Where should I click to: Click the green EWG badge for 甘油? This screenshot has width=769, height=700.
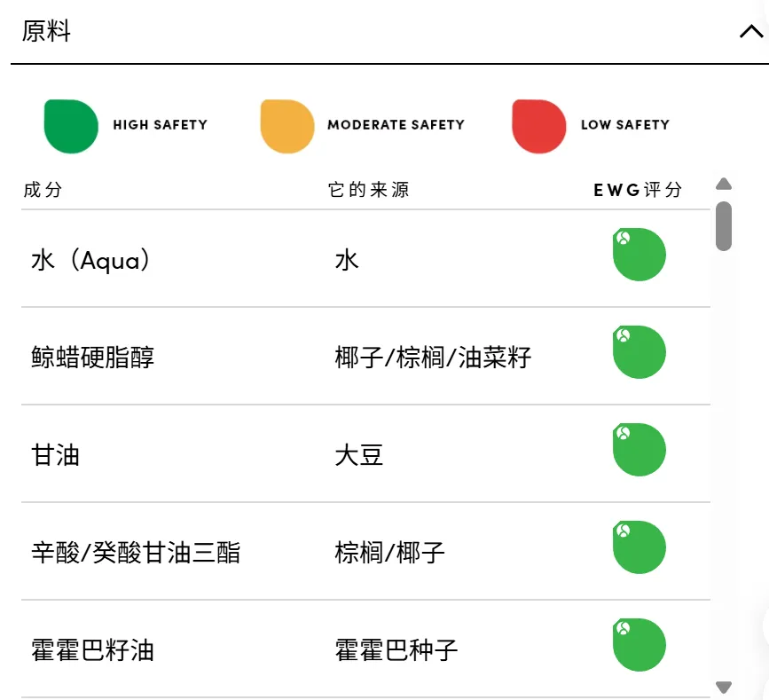(x=640, y=450)
